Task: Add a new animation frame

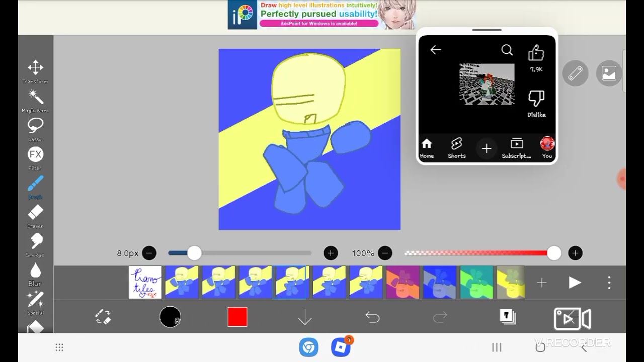Action: [x=541, y=283]
